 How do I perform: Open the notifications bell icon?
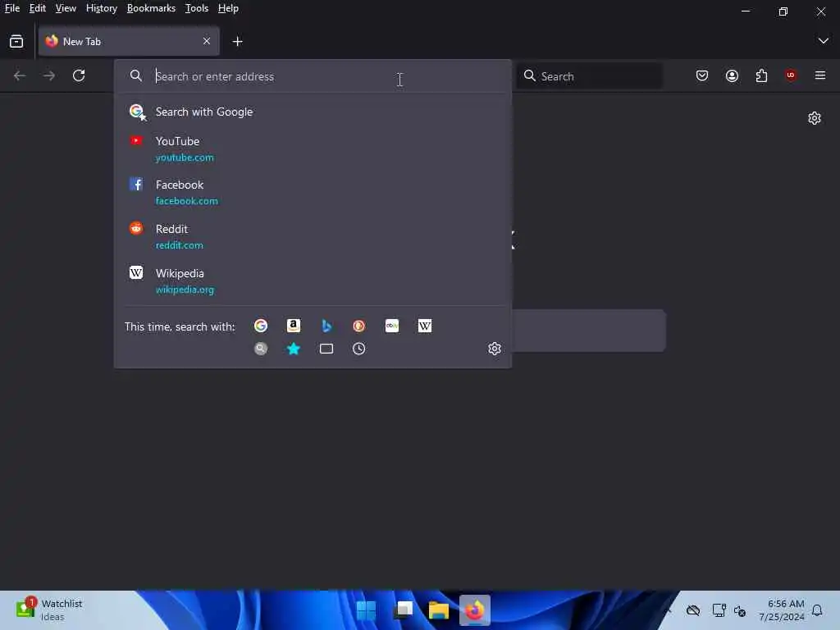click(817, 610)
